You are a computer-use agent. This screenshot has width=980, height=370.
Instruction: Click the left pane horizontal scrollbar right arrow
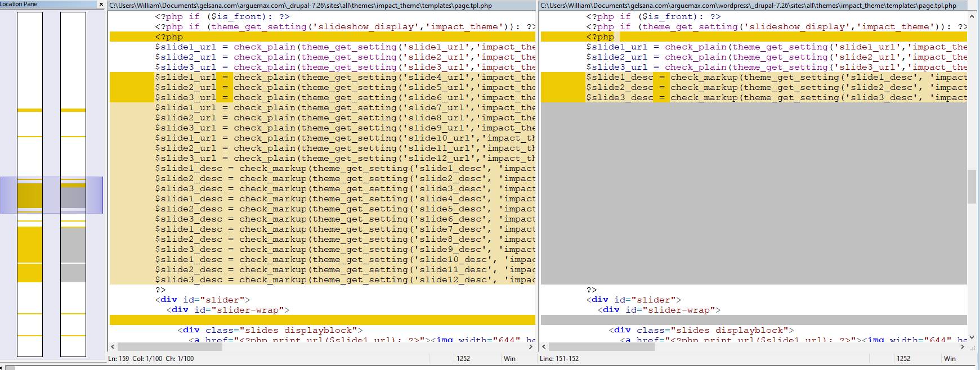coord(531,347)
